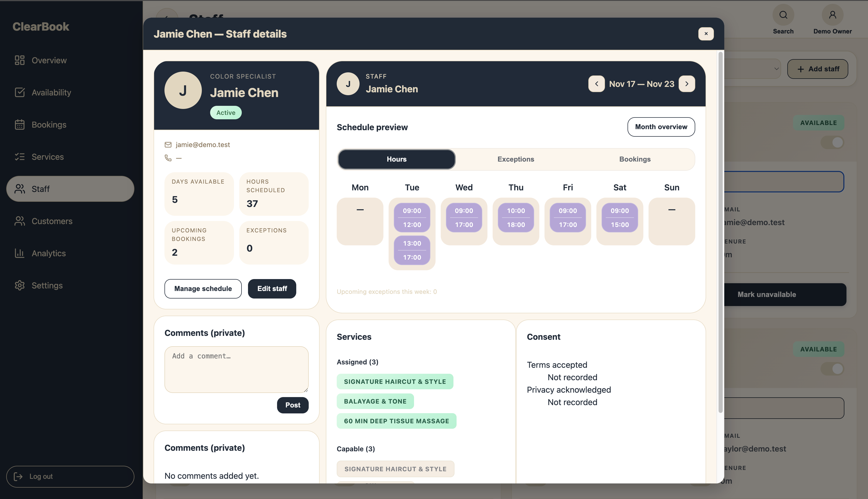Screen dimensions: 868x499
Task: Switch to the Bookings schedule tab
Action: pos(635,159)
